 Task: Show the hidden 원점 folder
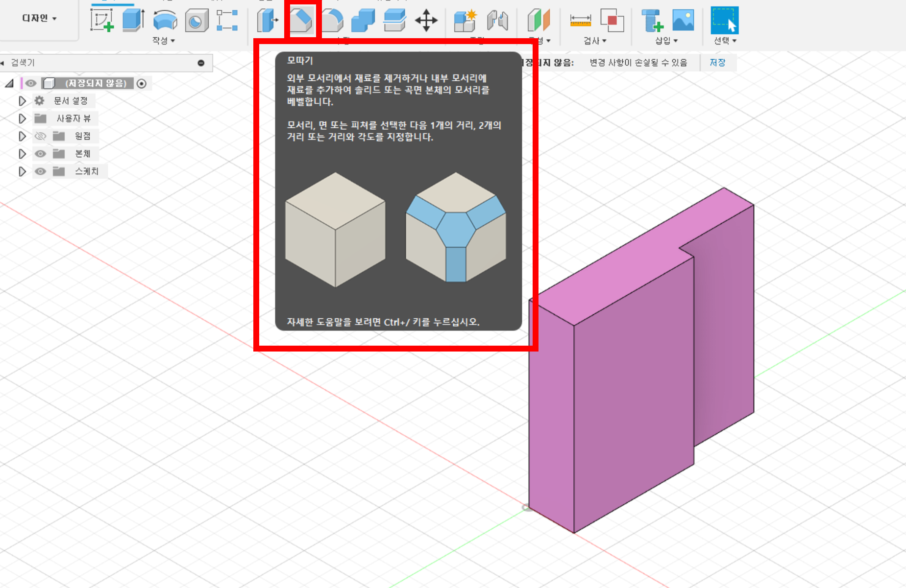(x=40, y=136)
